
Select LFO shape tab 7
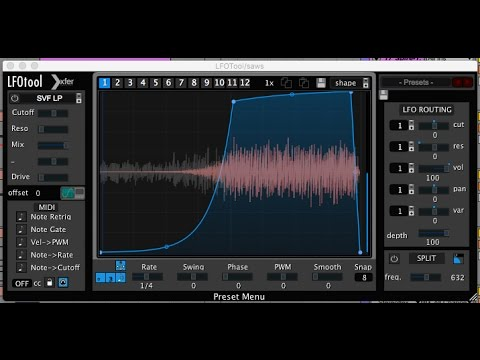click(x=181, y=83)
